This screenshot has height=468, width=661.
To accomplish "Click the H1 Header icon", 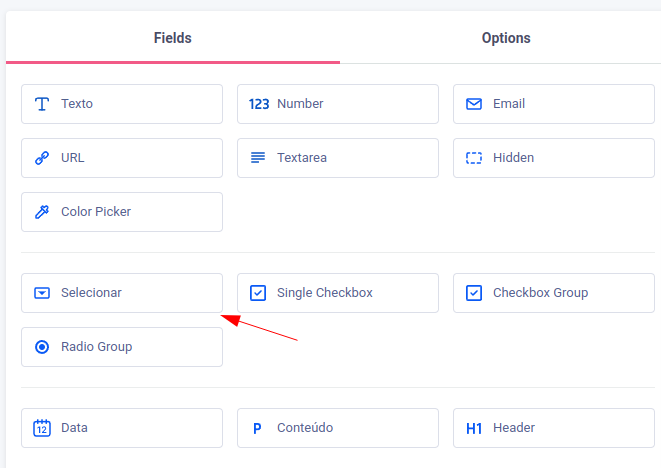I will click(474, 428).
